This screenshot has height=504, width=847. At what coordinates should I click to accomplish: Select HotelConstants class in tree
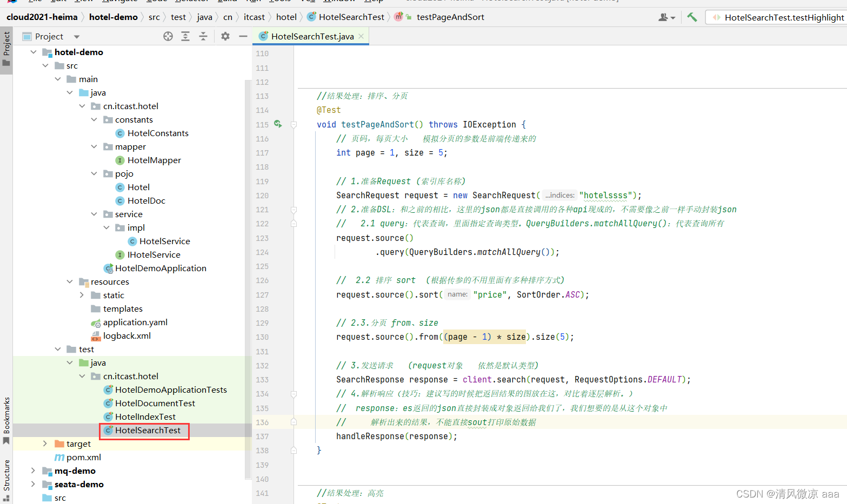point(158,133)
